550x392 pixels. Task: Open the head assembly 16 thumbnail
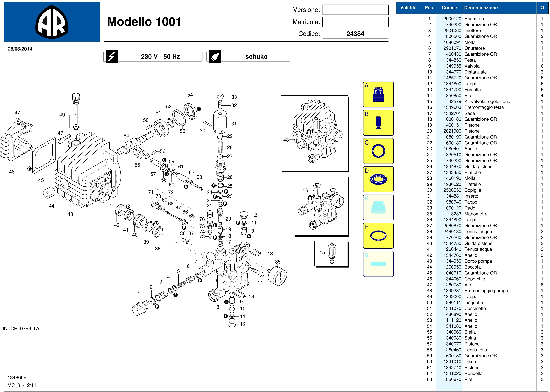[320, 206]
